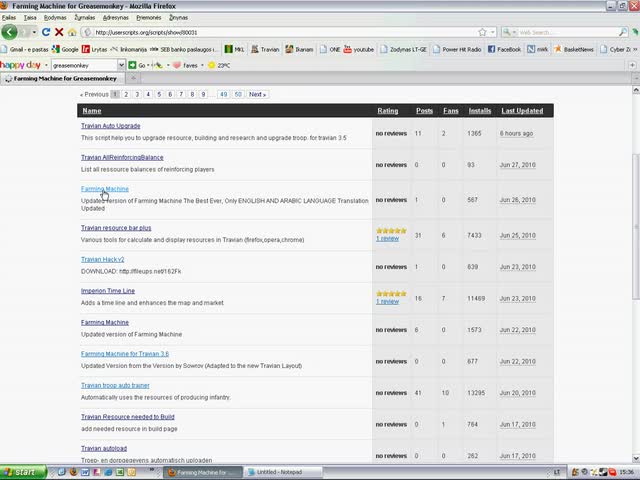Open the Travian resource bar plus link

click(x=116, y=228)
